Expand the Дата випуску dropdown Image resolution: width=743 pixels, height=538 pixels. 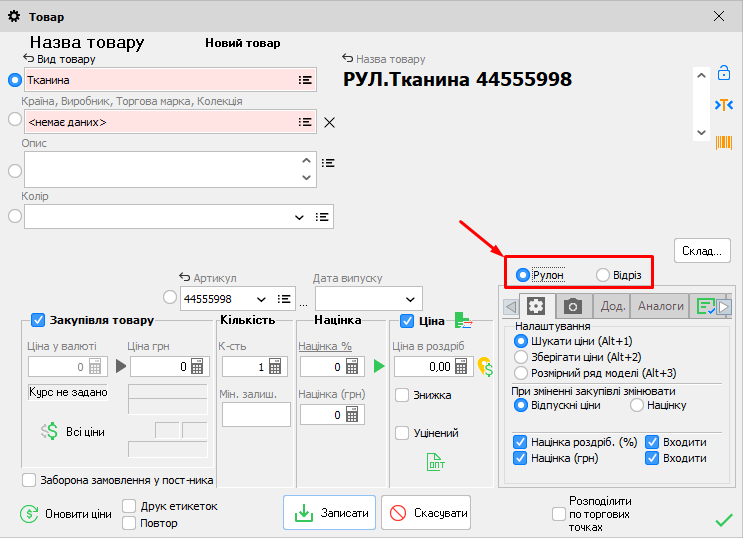tap(410, 299)
